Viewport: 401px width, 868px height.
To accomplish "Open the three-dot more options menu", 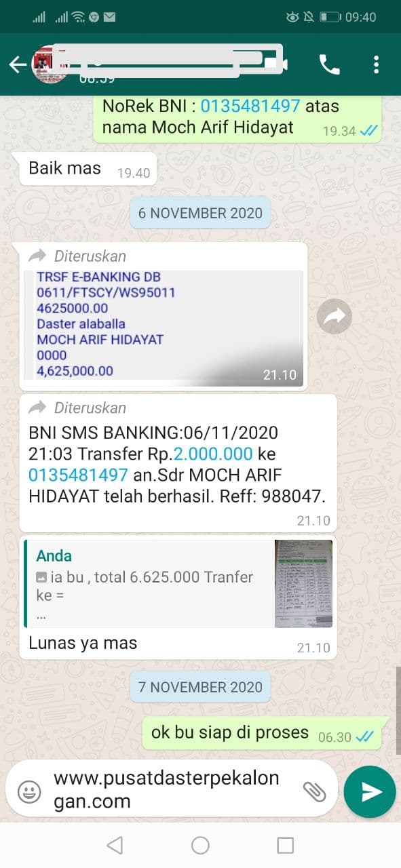I will click(x=377, y=64).
